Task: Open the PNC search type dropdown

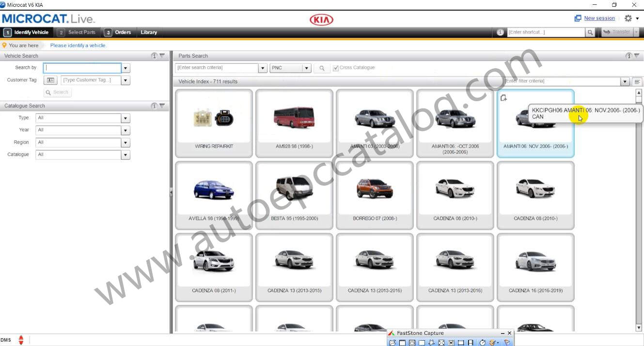Action: 306,68
